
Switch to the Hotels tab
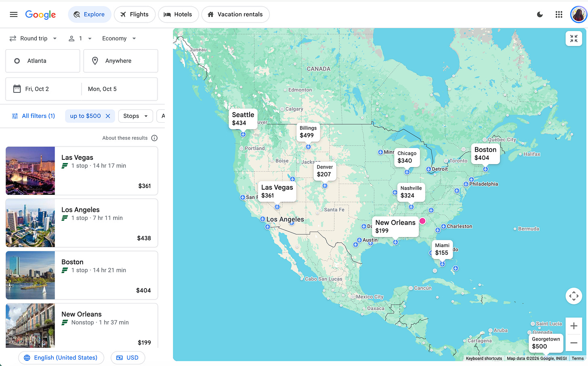pyautogui.click(x=178, y=15)
